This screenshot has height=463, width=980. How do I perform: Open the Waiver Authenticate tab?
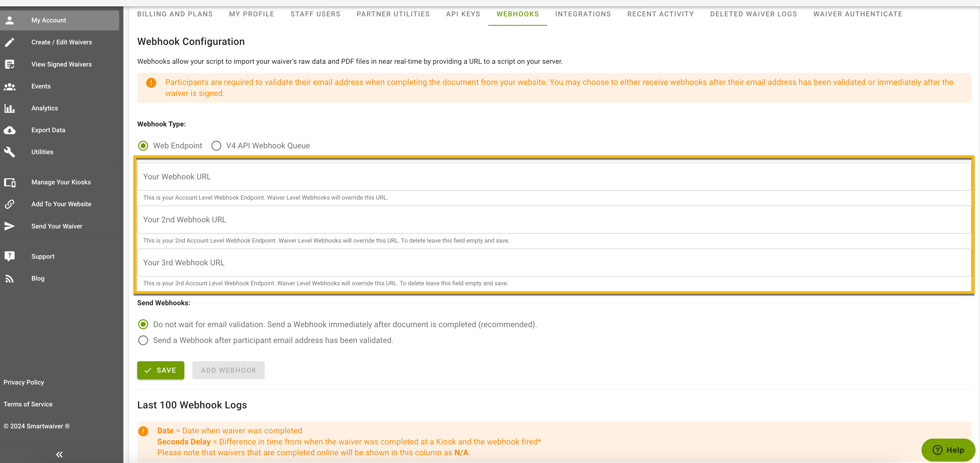[x=857, y=14]
